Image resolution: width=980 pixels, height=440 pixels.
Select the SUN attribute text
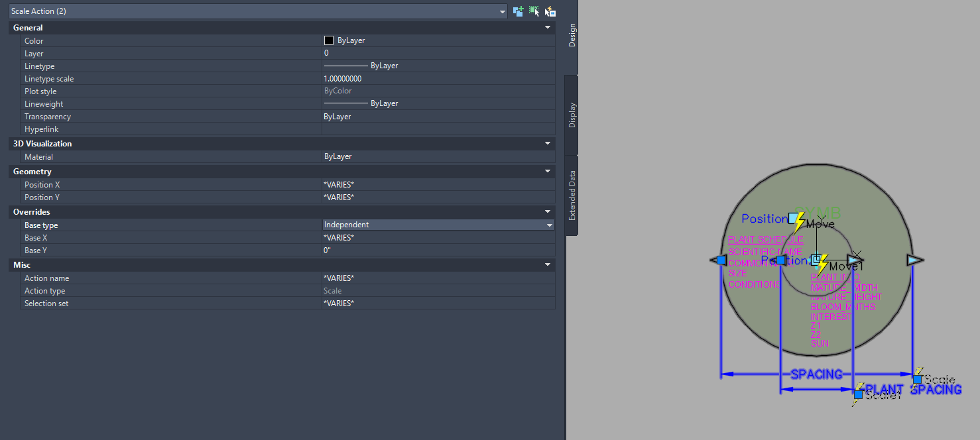pos(820,343)
